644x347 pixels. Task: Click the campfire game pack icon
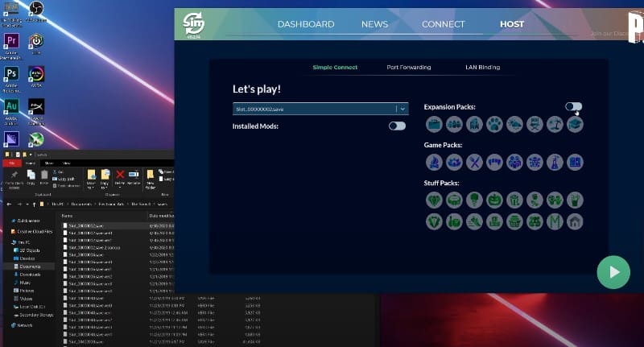(x=434, y=163)
